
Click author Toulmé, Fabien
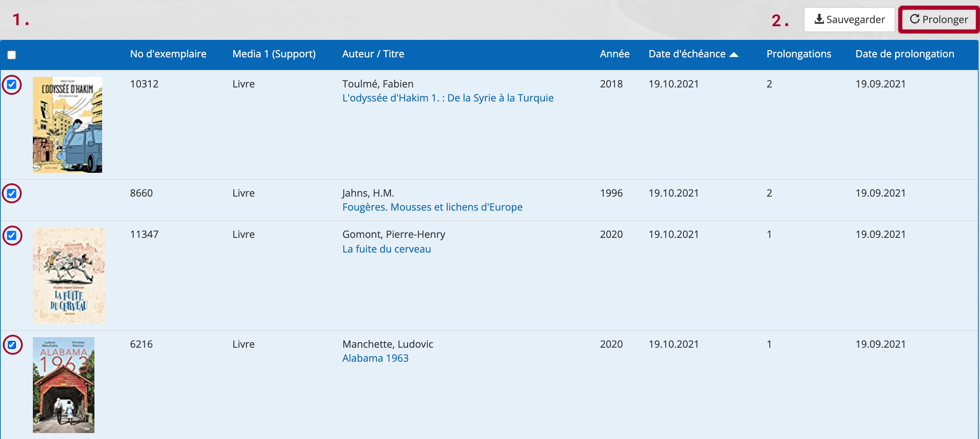click(x=378, y=84)
